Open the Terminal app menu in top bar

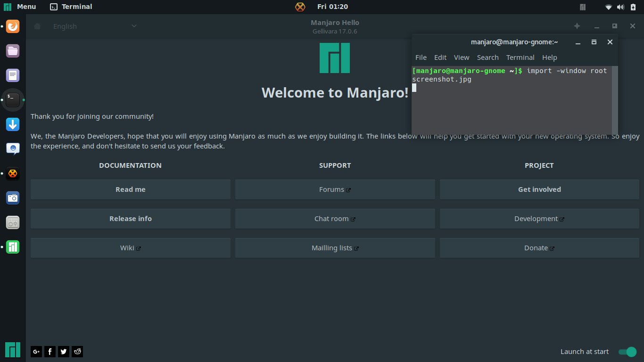point(71,7)
